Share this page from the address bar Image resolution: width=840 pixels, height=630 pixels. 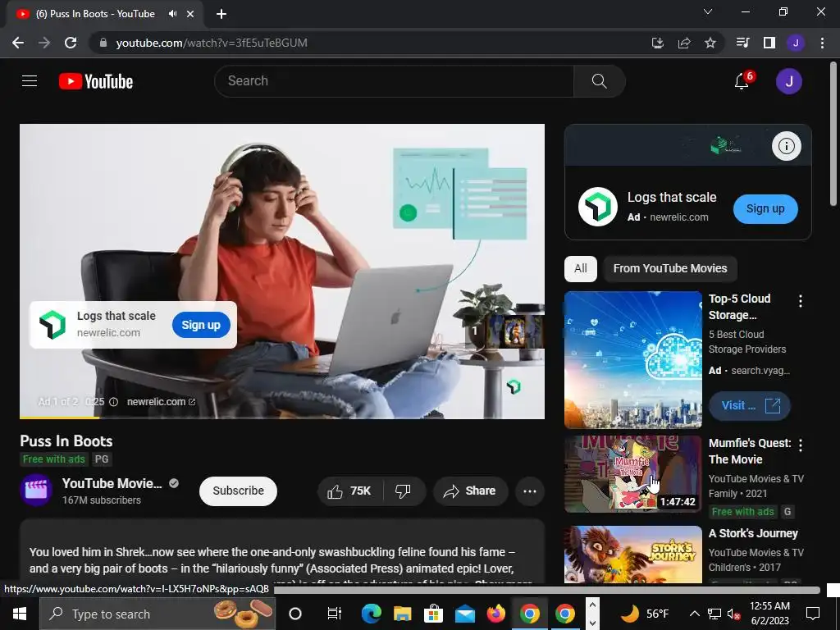684,43
